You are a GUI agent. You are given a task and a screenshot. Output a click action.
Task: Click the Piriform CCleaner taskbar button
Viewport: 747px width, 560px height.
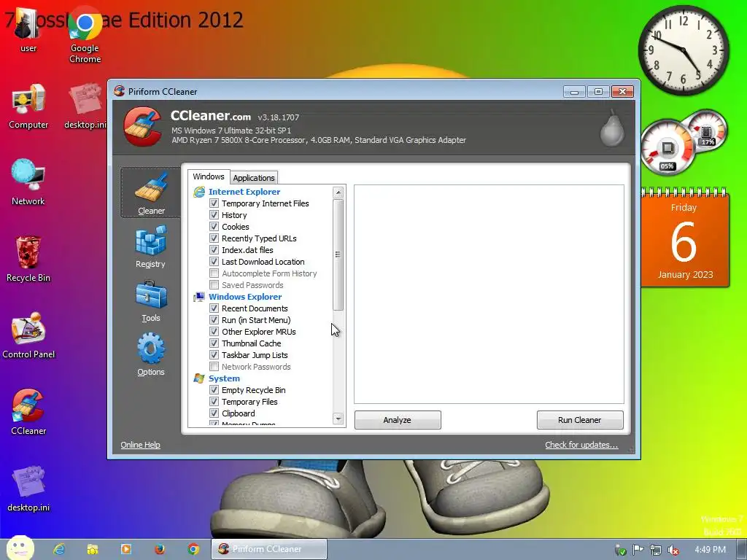[x=269, y=549]
